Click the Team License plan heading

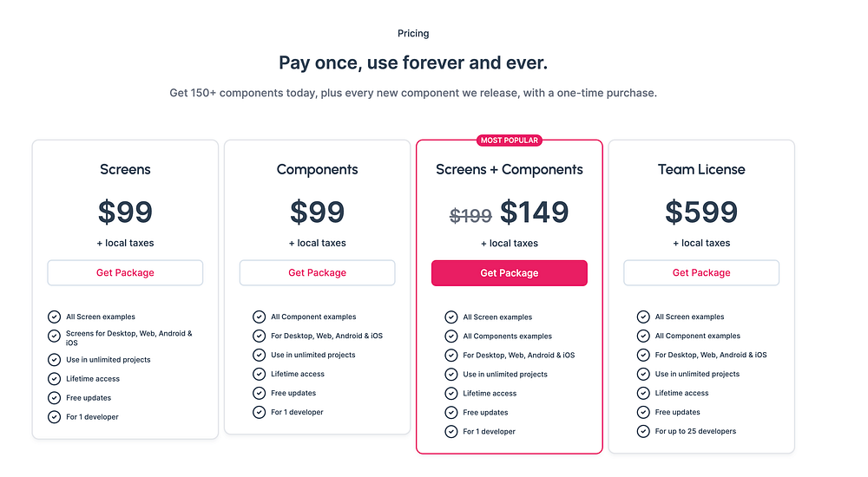point(701,170)
